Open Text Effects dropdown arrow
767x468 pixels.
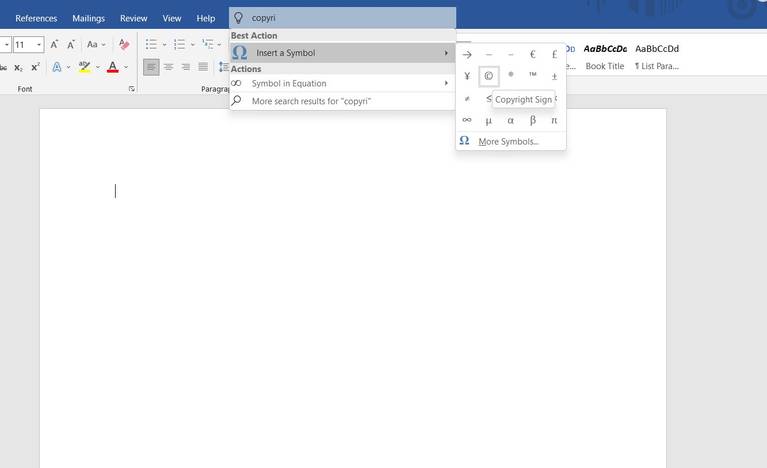68,67
